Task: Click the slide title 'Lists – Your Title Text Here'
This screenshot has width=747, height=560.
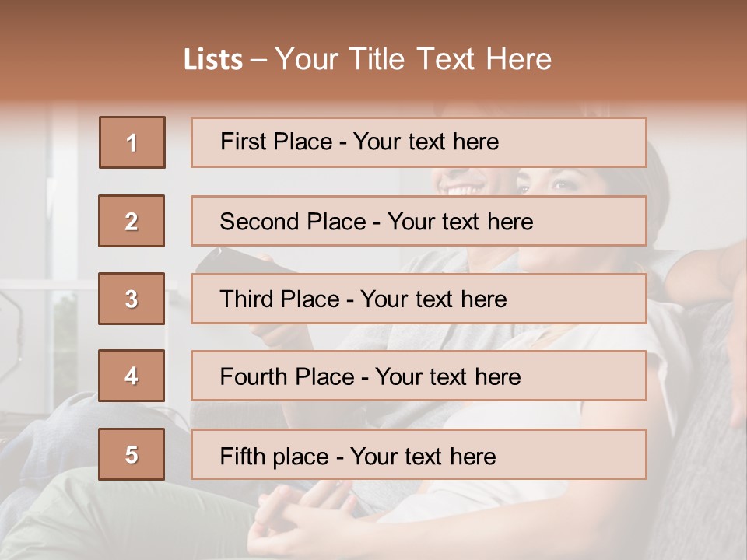Action: [x=367, y=59]
